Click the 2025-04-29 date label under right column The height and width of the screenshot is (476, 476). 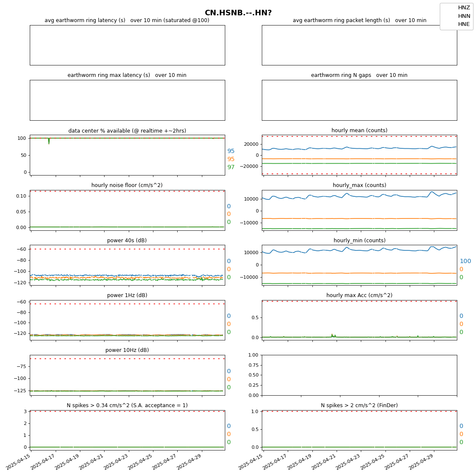(x=422, y=462)
